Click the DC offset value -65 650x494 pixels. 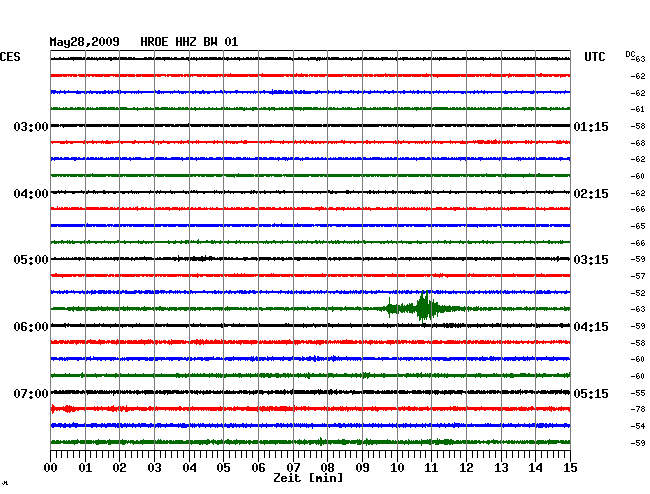click(638, 226)
